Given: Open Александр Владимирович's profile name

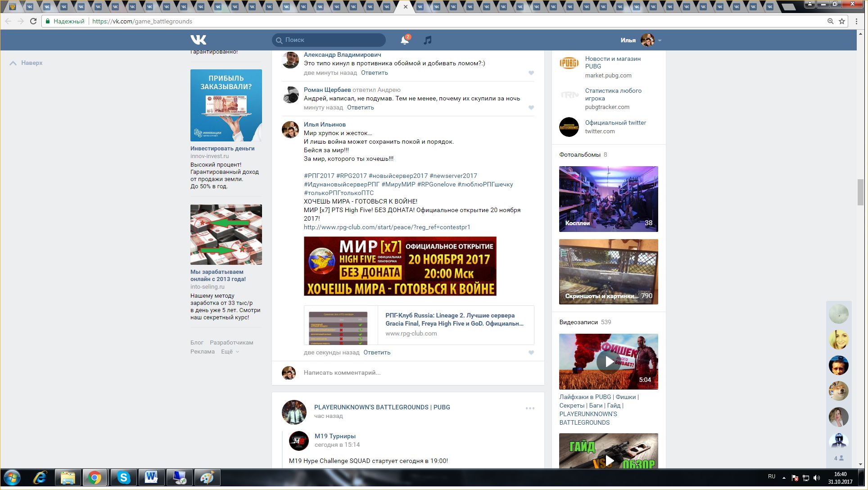Looking at the screenshot, I should point(342,54).
